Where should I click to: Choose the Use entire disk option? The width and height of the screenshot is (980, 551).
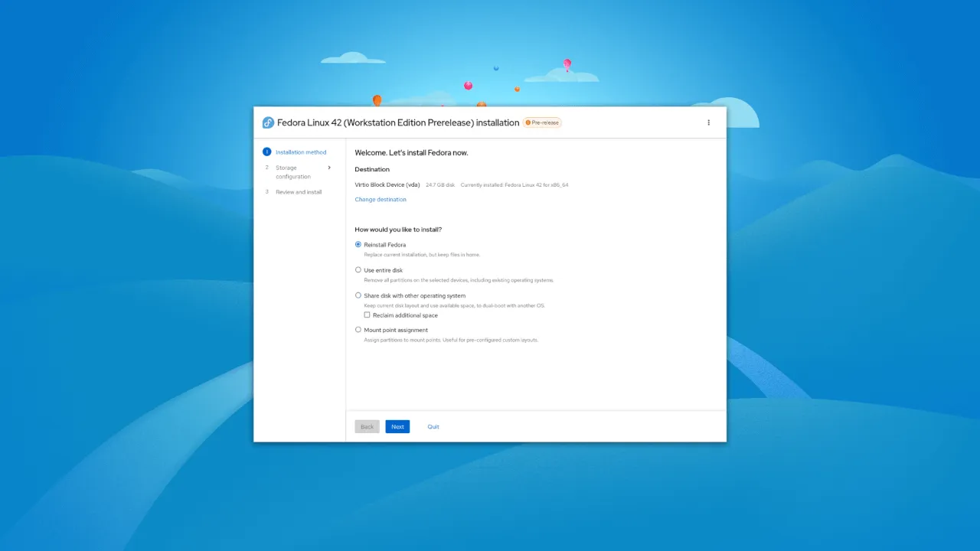point(358,270)
